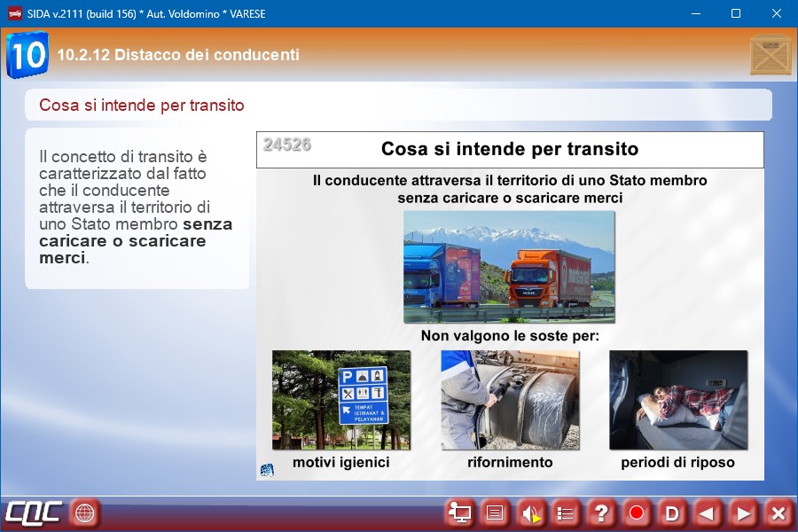
Task: Click the globe icon in the bottom bar
Action: click(85, 512)
